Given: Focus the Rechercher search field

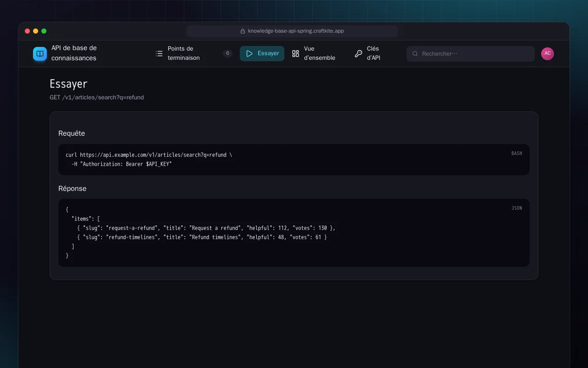Looking at the screenshot, I should [470, 54].
